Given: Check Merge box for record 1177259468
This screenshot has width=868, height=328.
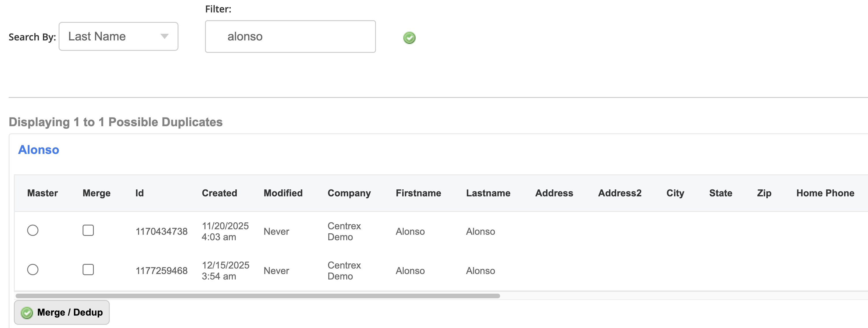Looking at the screenshot, I should click(88, 270).
